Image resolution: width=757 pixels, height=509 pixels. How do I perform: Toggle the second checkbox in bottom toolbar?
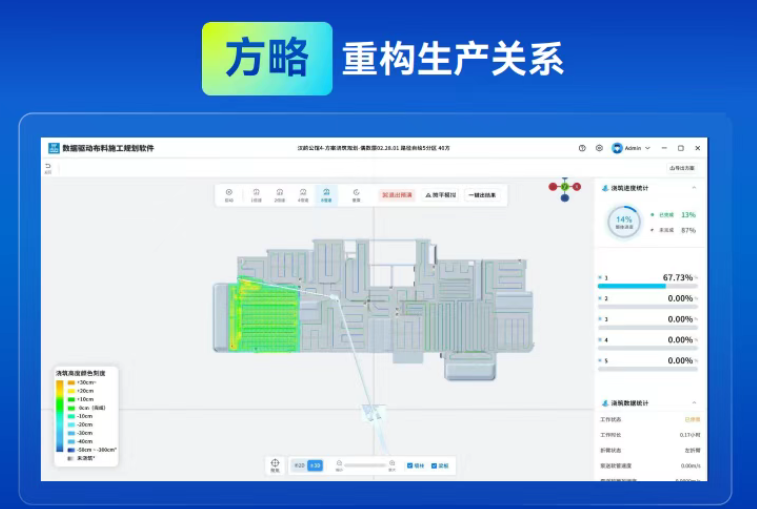(x=435, y=465)
